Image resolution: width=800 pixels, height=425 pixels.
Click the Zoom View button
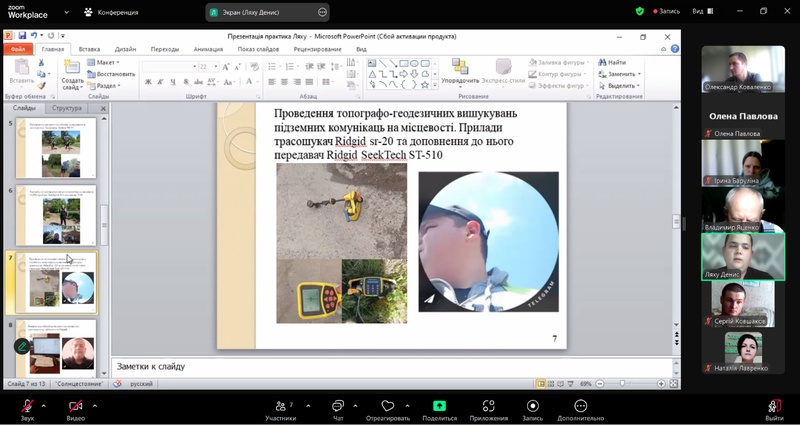(703, 11)
